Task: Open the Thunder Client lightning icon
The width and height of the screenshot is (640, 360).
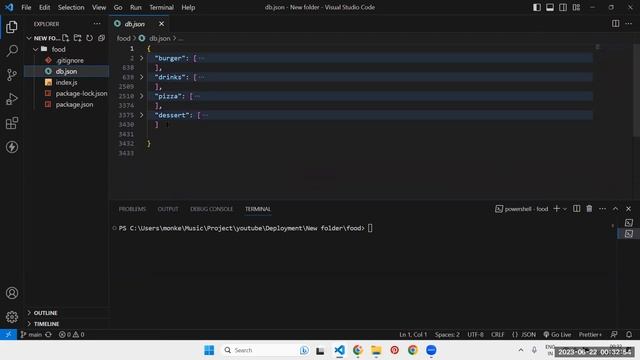Action: (12, 147)
